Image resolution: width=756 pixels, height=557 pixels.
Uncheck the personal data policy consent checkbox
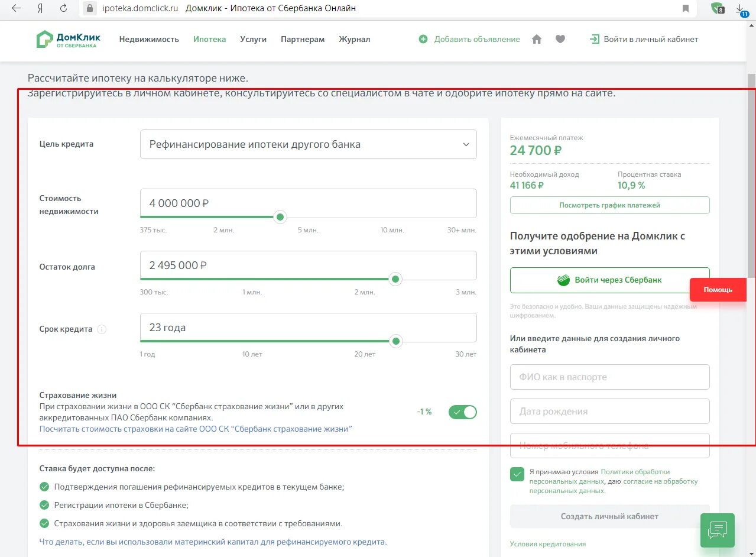[517, 474]
